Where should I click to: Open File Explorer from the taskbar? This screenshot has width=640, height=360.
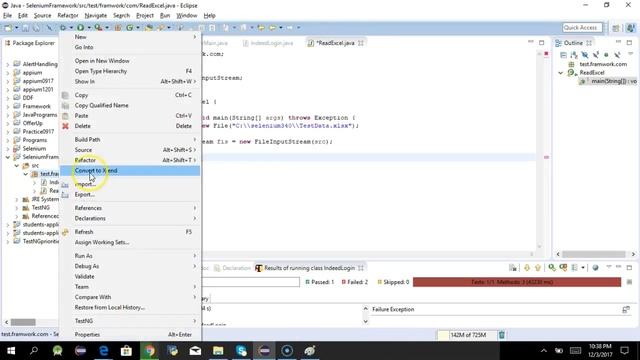(218, 351)
